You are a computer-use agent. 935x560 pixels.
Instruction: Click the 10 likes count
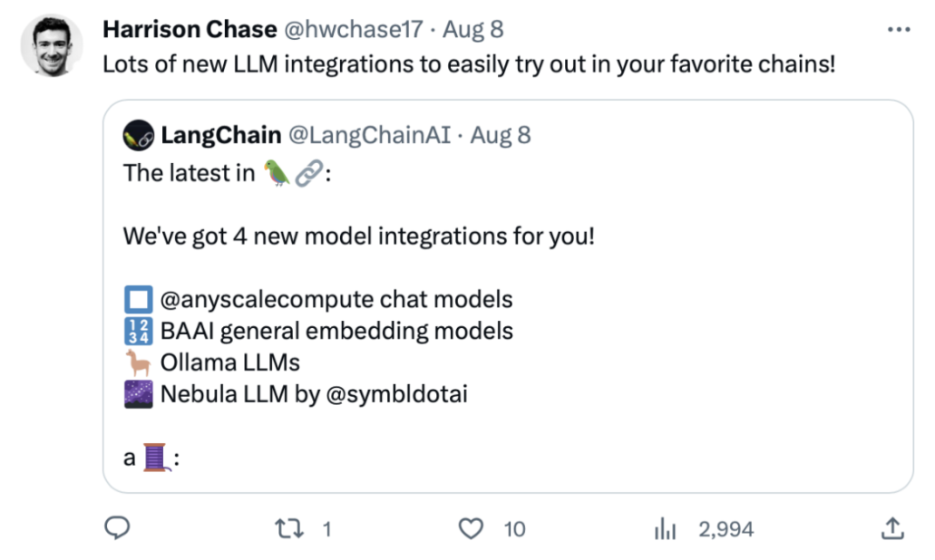[514, 529]
